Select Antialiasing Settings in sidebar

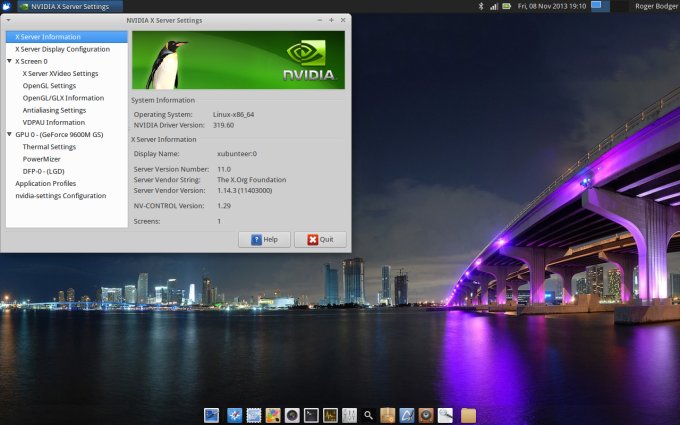pos(54,110)
